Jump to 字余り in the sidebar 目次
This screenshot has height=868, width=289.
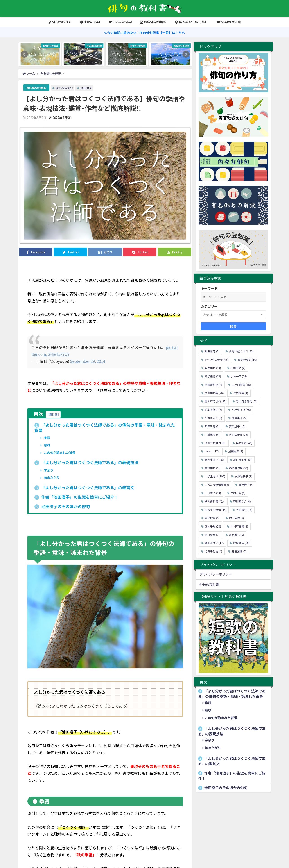(209, 740)
